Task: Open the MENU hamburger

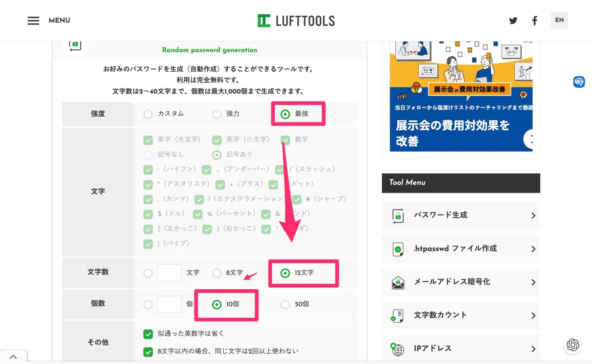Action: point(33,20)
